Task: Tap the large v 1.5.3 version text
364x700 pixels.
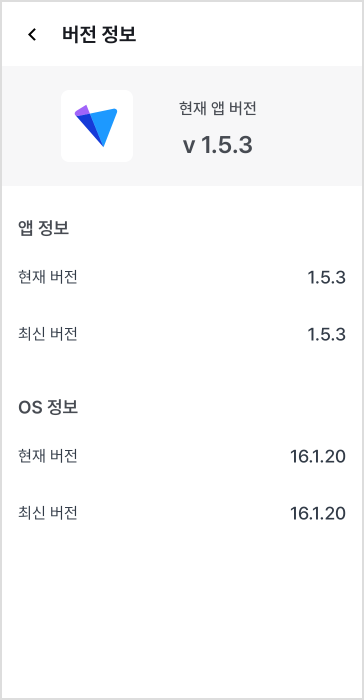Action: (218, 145)
